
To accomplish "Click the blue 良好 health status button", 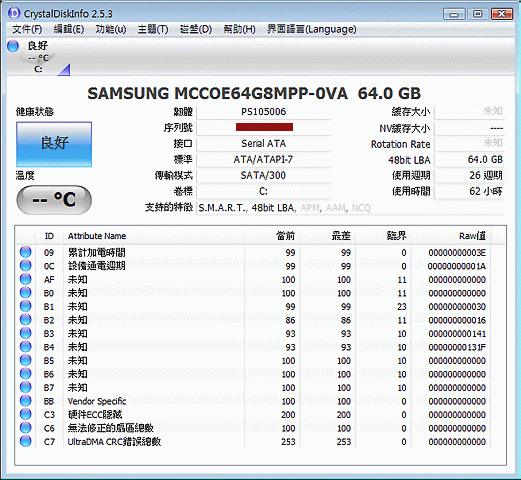I will click(54, 144).
